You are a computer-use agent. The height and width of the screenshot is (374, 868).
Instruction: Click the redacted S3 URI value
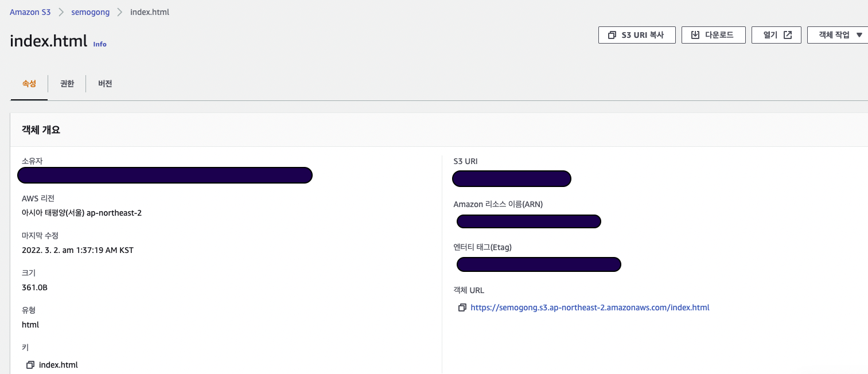pyautogui.click(x=511, y=178)
